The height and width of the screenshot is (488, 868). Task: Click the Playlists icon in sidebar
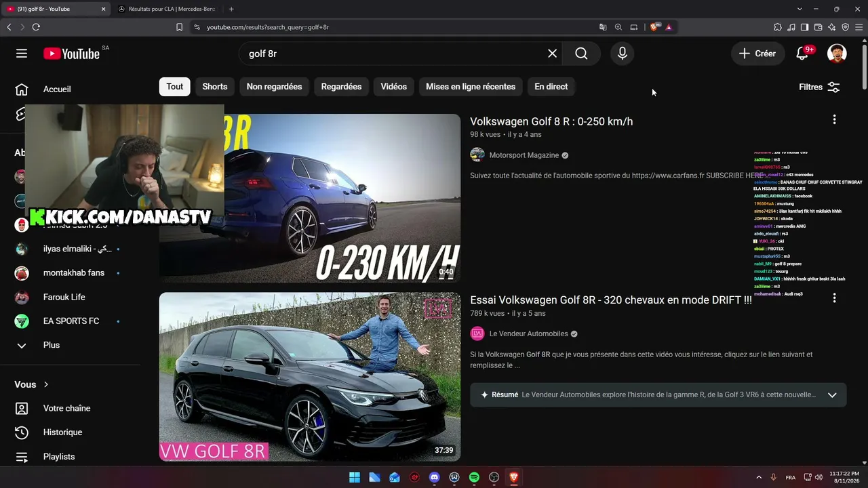point(22,457)
